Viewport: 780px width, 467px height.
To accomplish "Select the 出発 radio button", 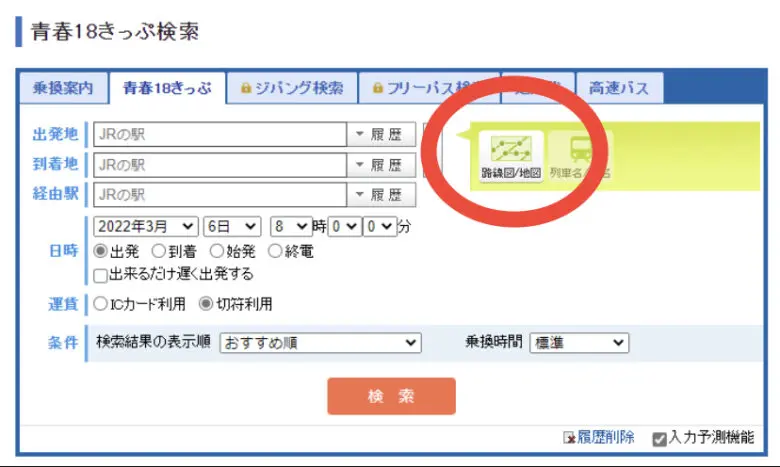I will (x=100, y=251).
